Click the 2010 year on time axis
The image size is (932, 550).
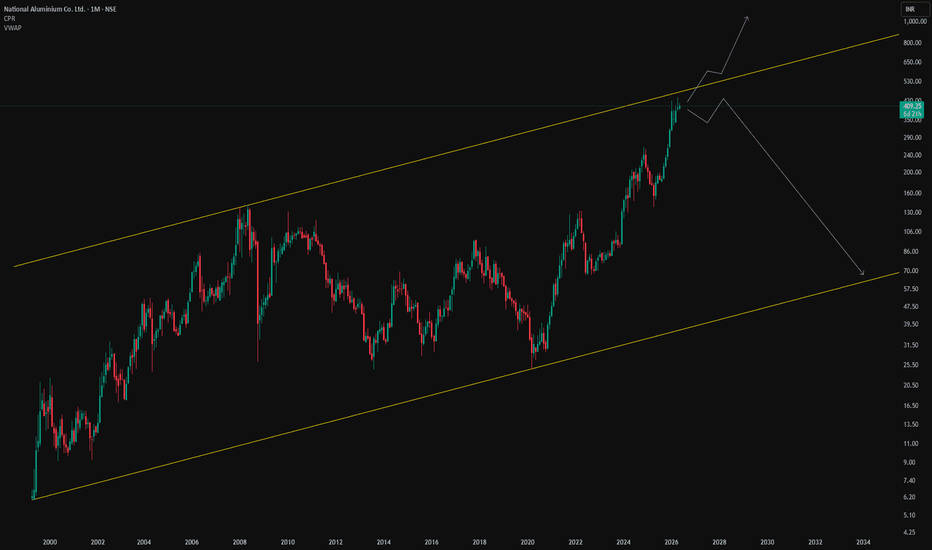click(288, 542)
